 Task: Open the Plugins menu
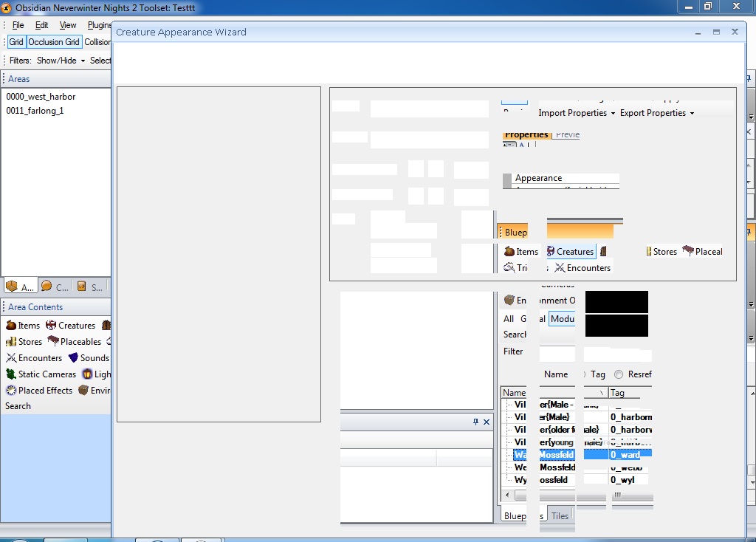(100, 25)
